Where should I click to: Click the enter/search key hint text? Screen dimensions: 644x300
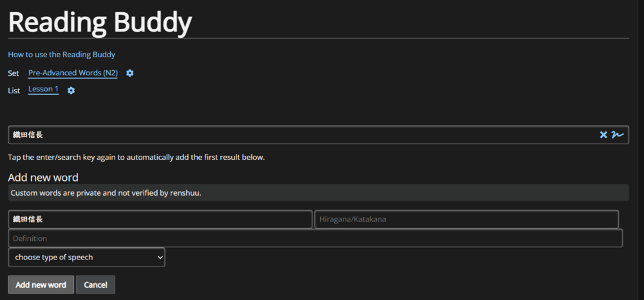click(136, 157)
